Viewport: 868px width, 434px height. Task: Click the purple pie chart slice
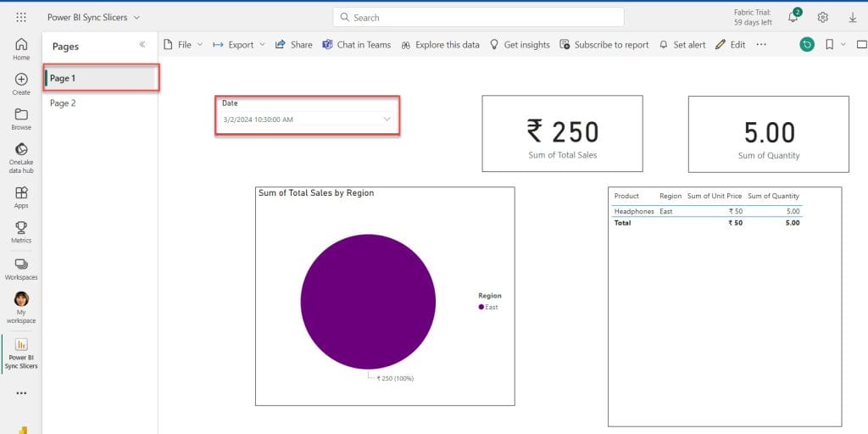coord(368,302)
